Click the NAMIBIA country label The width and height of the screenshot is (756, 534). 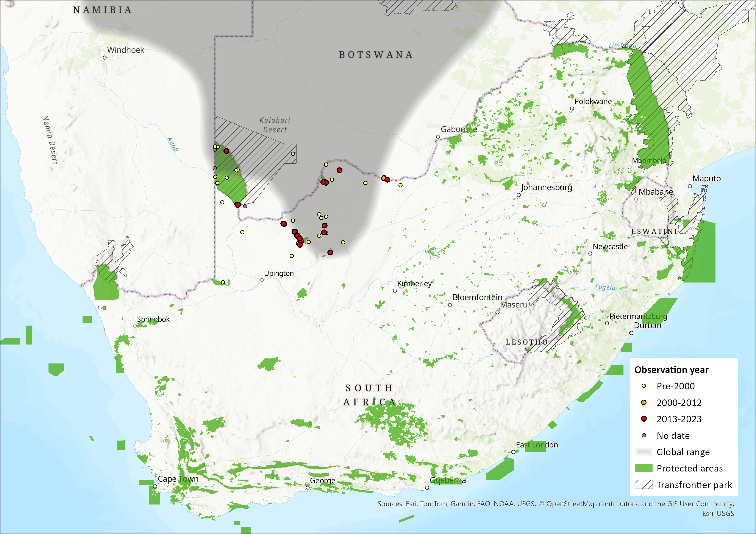[102, 10]
